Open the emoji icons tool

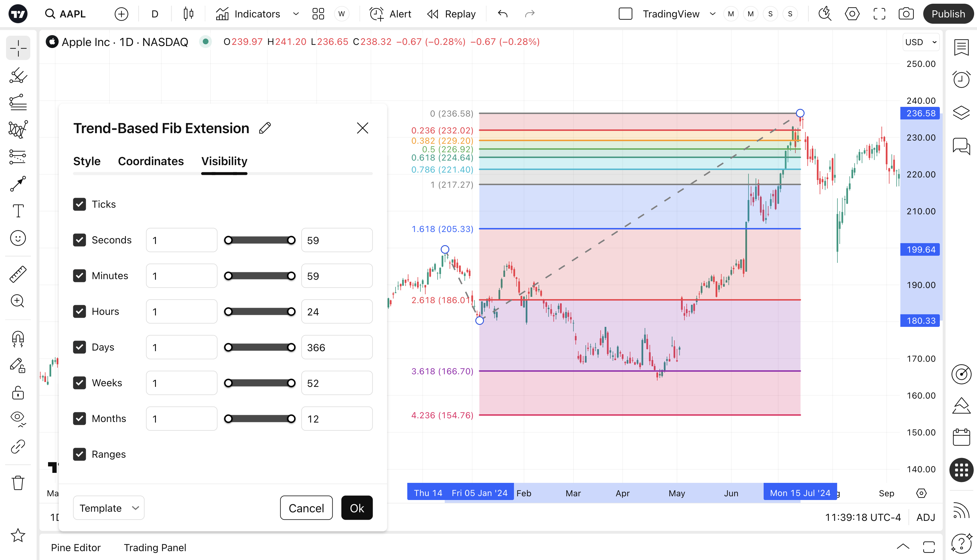click(18, 238)
